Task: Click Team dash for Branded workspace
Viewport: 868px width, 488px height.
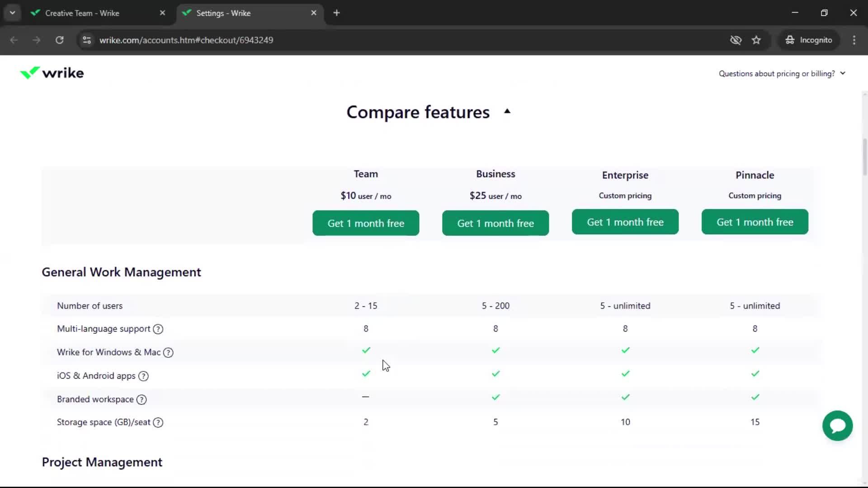Action: point(365,397)
